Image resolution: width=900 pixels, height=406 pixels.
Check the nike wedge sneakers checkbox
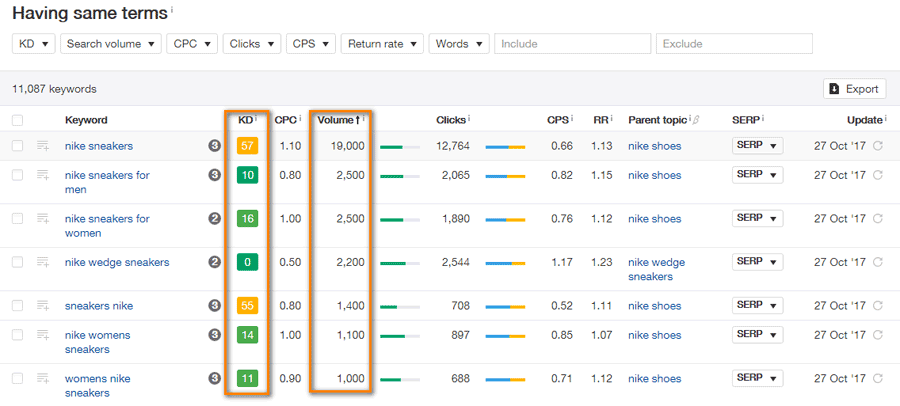(18, 262)
